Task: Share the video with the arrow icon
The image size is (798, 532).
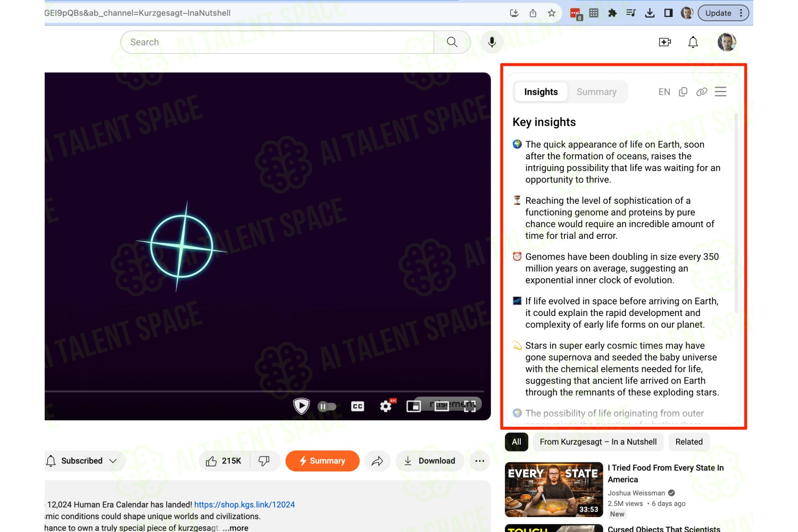Action: click(x=377, y=461)
